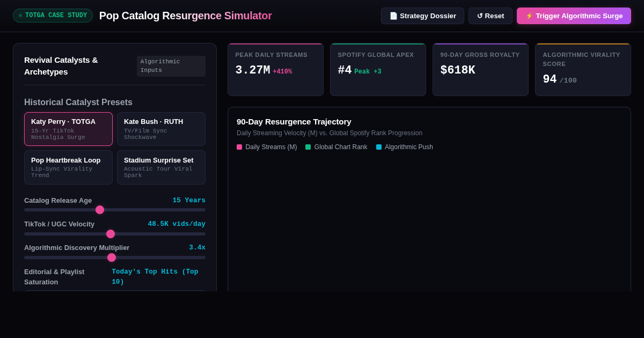Click the Algorithmic Inputs tag
Image resolution: width=644 pixels, height=338 pixels.
171,66
